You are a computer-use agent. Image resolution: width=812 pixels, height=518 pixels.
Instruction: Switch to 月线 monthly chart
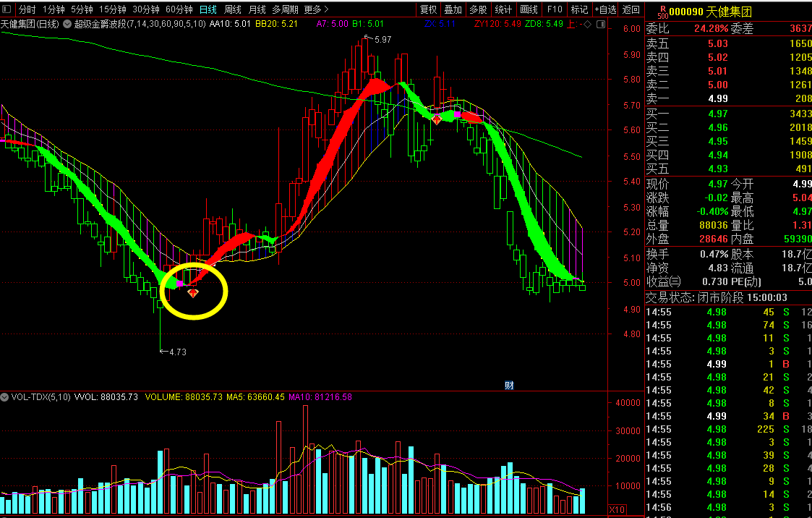(257, 9)
